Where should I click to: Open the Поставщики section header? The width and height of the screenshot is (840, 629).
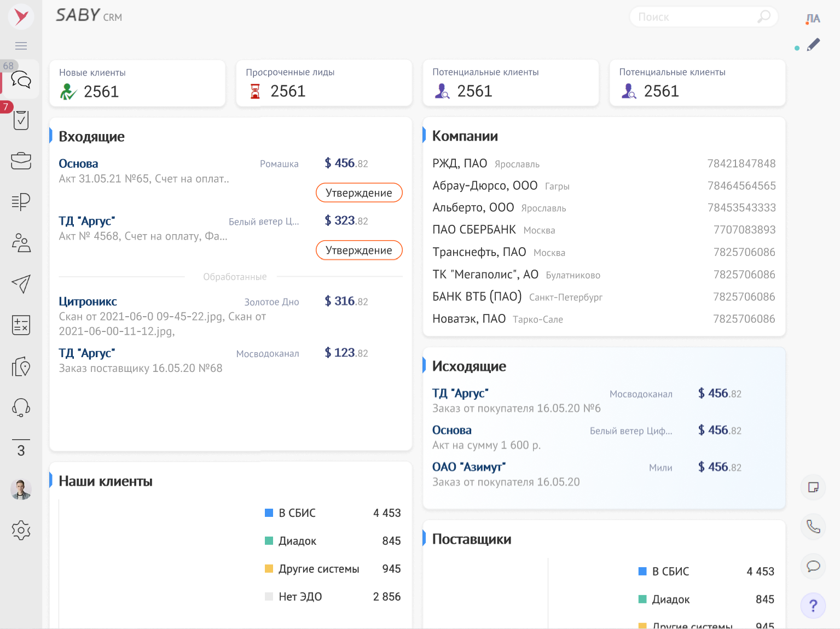[472, 539]
